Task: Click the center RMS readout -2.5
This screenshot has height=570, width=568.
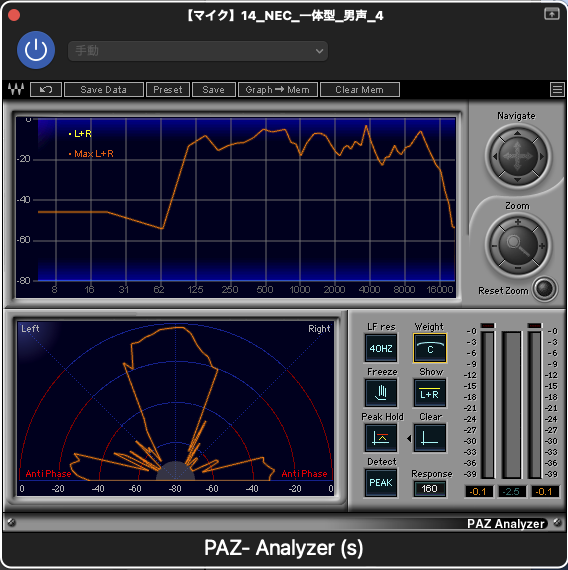Action: coord(511,491)
